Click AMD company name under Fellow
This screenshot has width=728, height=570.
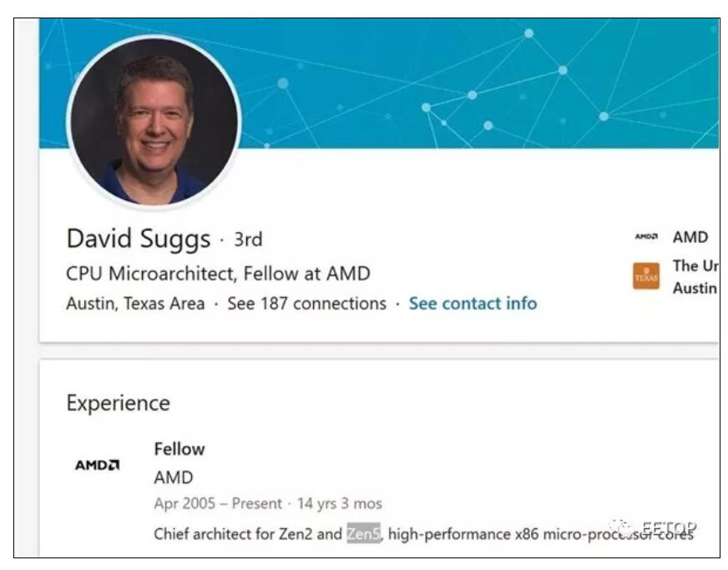click(173, 477)
